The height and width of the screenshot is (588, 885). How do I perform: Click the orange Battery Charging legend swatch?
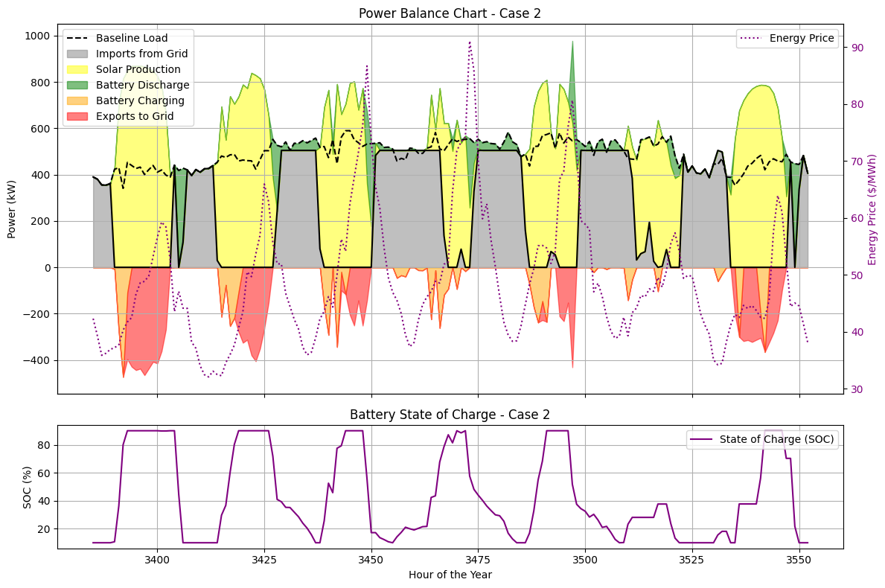tap(78, 100)
